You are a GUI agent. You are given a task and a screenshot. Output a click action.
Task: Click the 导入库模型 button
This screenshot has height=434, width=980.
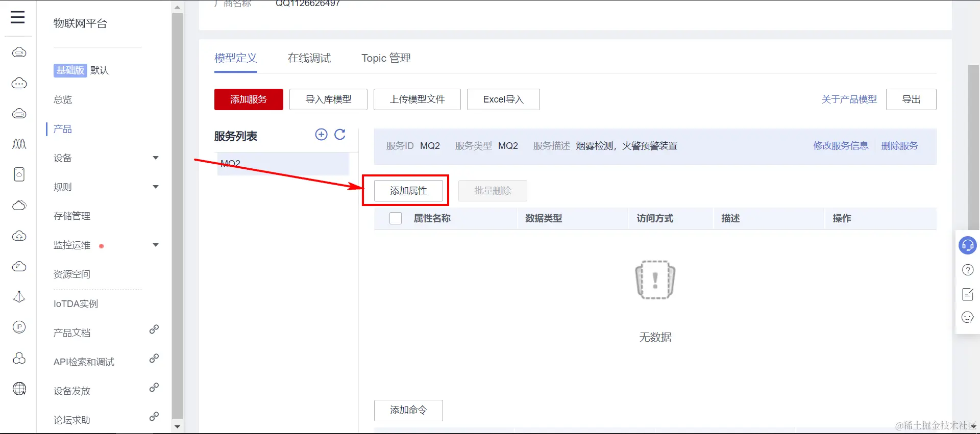[x=328, y=99]
